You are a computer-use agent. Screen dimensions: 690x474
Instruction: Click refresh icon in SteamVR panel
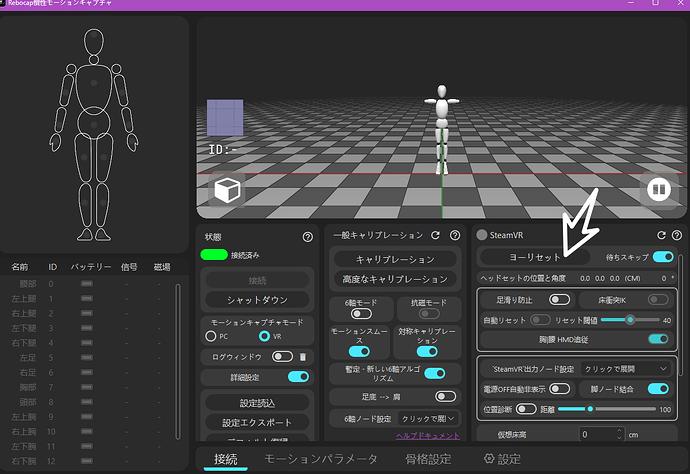pyautogui.click(x=661, y=236)
